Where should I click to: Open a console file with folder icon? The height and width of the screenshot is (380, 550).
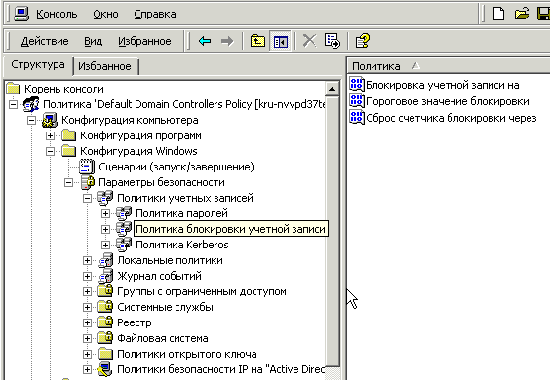click(x=522, y=14)
